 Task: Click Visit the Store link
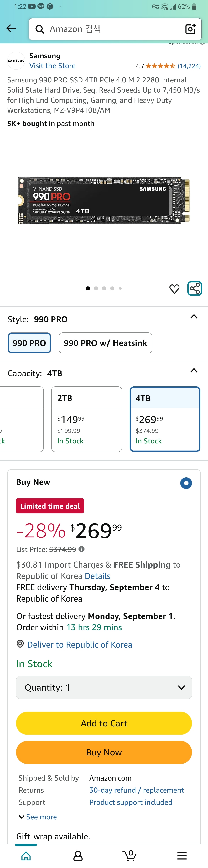click(x=53, y=66)
